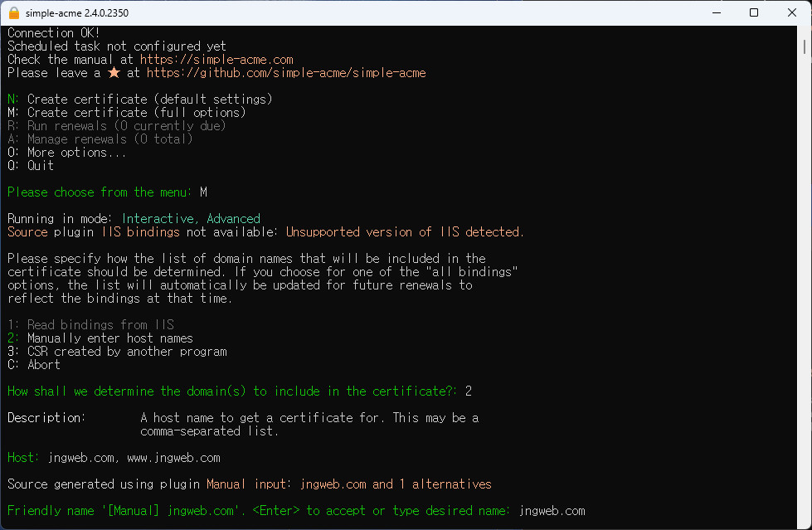Screen dimensions: 812x530
Task: Click 'N: Create certificate (default settings)' line
Action: (x=140, y=99)
